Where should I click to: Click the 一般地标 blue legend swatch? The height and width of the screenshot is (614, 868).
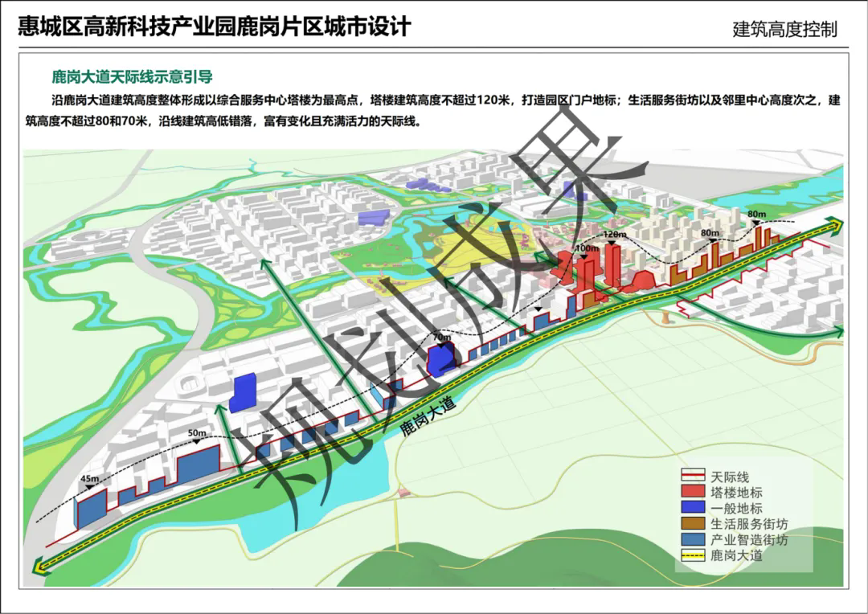[x=694, y=508]
